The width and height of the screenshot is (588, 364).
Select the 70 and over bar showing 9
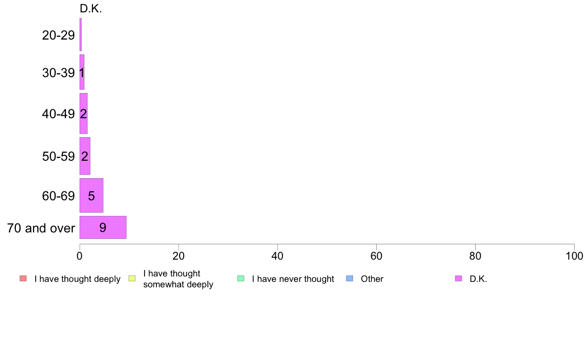point(103,227)
